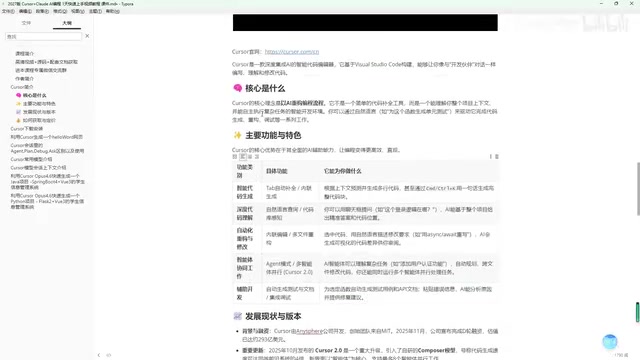Toggle sidebar with bottom-left arrow icon
This screenshot has width=640, height=360.
(x=99, y=355)
